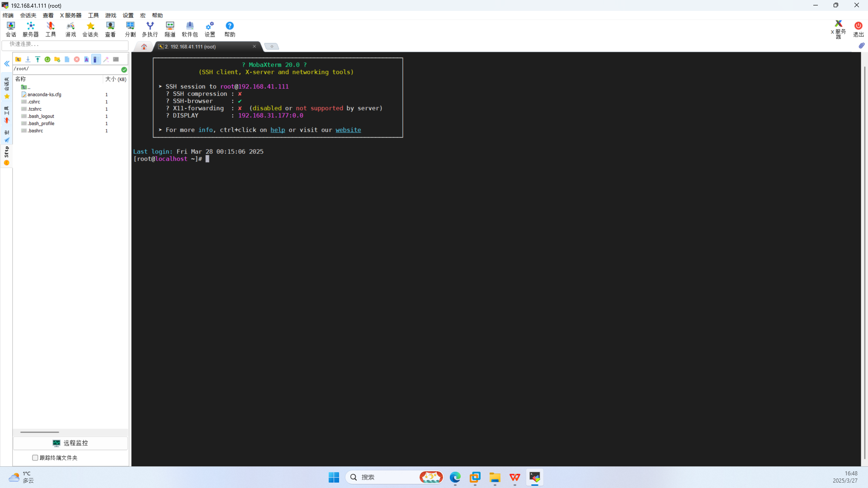
Task: Switch to the home tab with house icon
Action: [x=144, y=47]
